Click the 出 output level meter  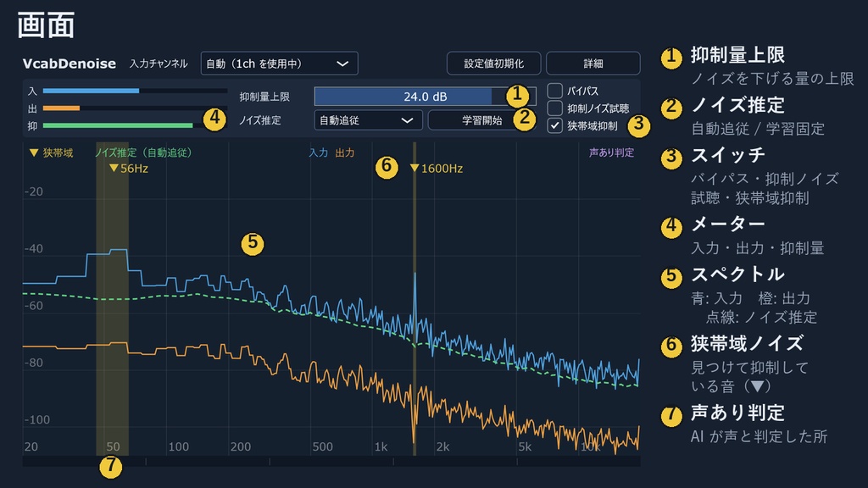135,108
